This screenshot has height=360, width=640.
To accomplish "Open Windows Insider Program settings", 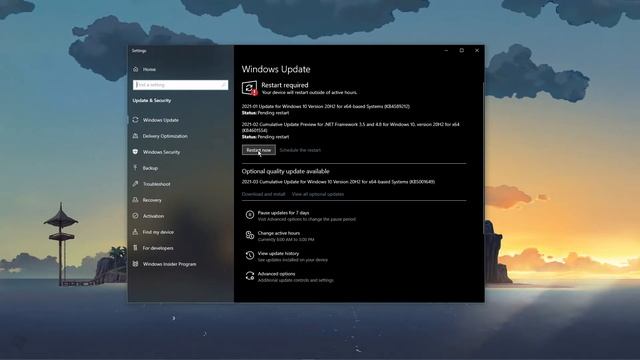I will coord(169,264).
